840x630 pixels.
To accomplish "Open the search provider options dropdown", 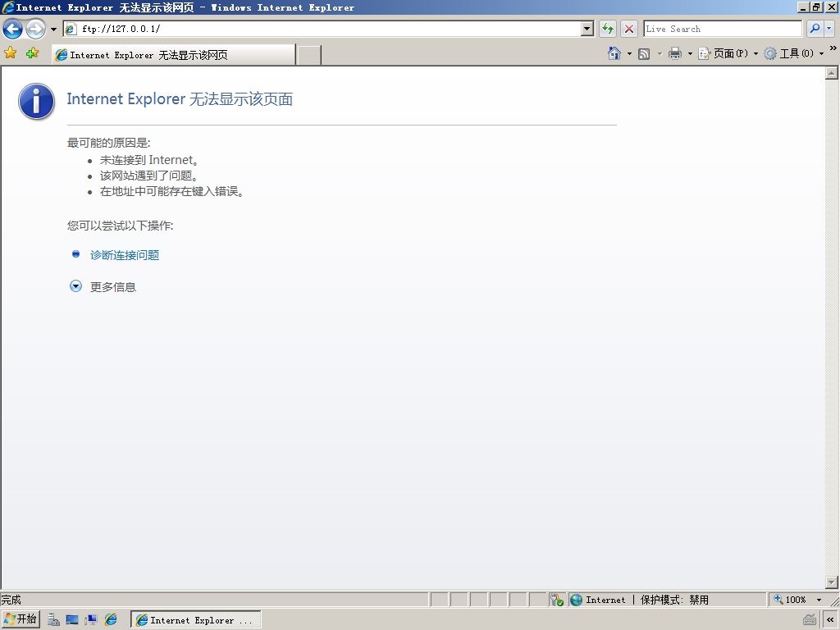I will click(829, 29).
